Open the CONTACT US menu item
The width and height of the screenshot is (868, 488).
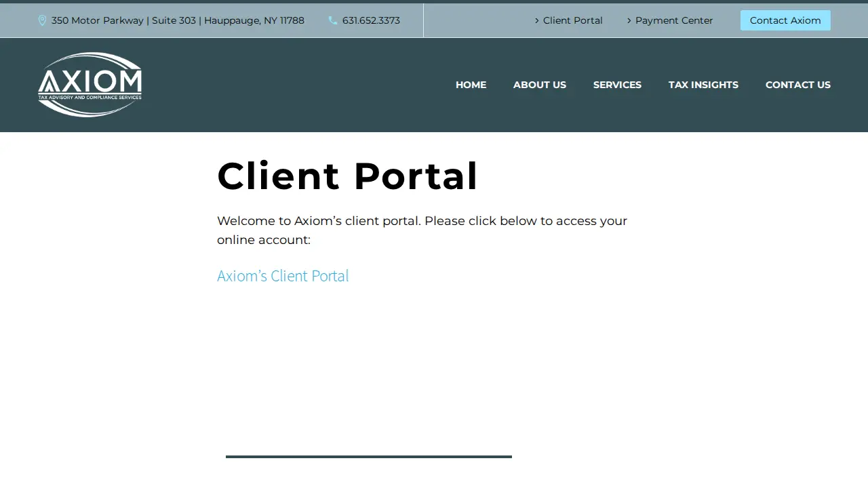[798, 85]
